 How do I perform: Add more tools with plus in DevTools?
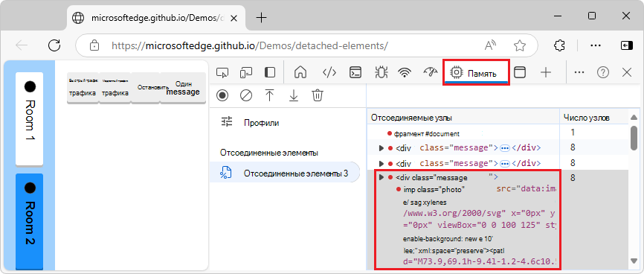coord(545,73)
